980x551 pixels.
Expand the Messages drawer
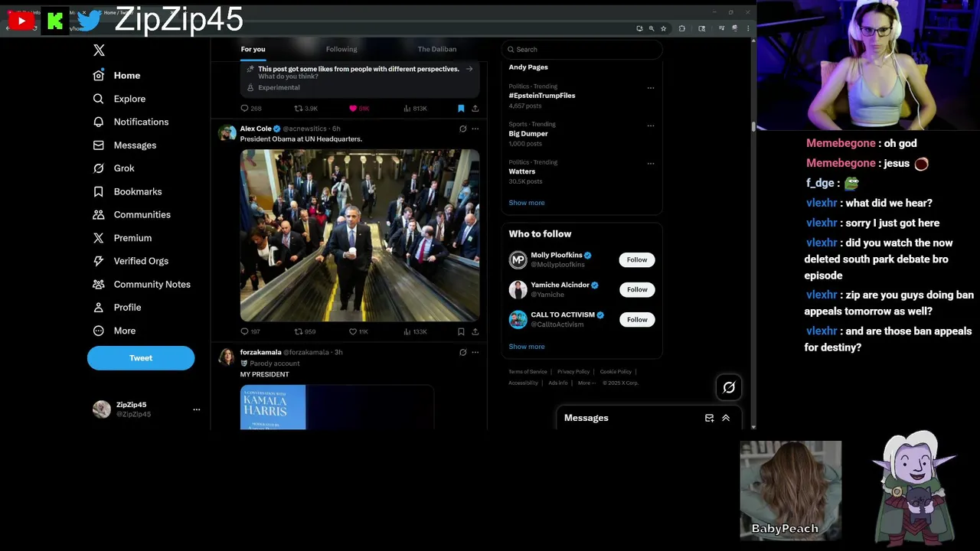pos(726,418)
